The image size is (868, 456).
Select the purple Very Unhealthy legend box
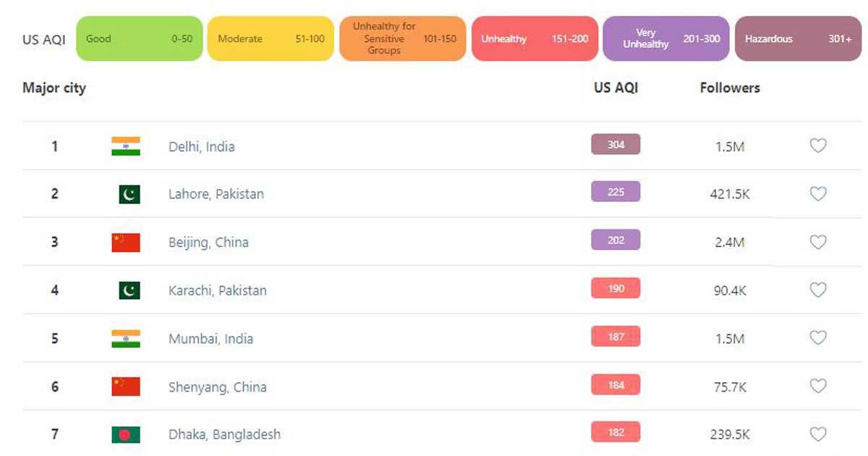pyautogui.click(x=666, y=38)
